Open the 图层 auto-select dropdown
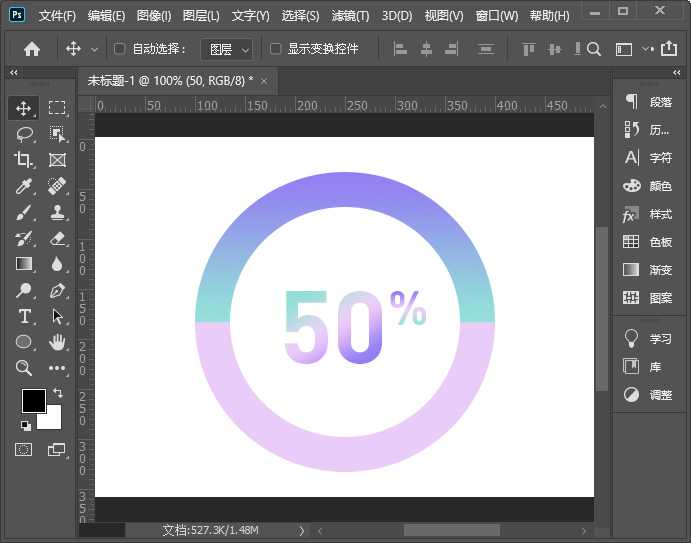Screen dimensions: 691x543 [x=227, y=49]
